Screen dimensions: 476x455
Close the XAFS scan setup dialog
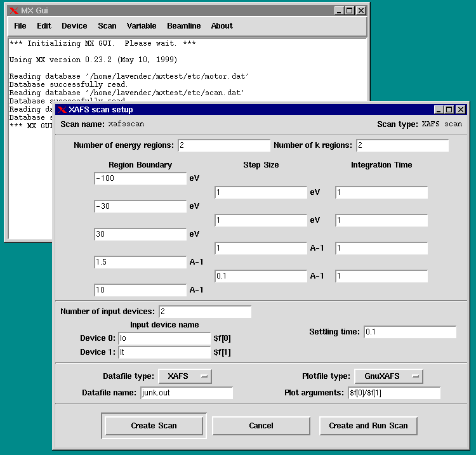click(459, 110)
